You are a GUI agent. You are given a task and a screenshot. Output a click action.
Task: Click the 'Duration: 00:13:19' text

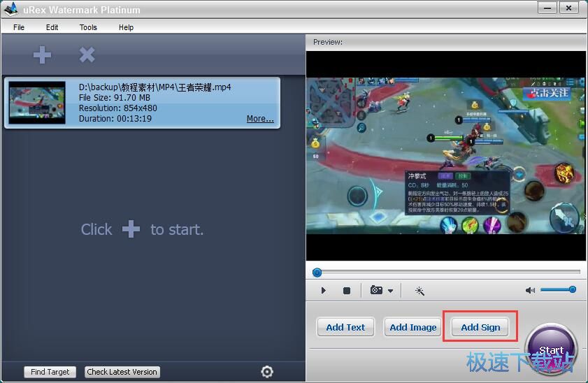click(115, 119)
